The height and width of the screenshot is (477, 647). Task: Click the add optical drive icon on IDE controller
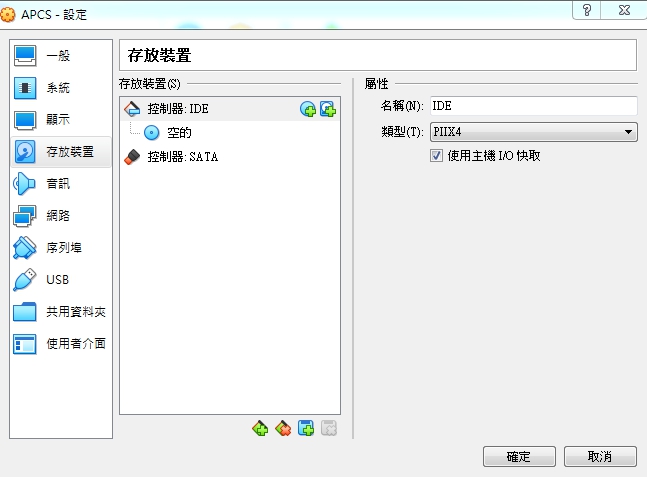click(x=308, y=109)
